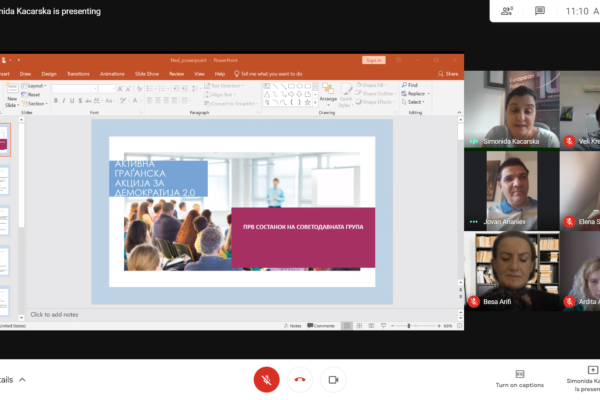This screenshot has width=600, height=400.
Task: Click the notes pane 'Click to add notes'
Action: [x=54, y=314]
